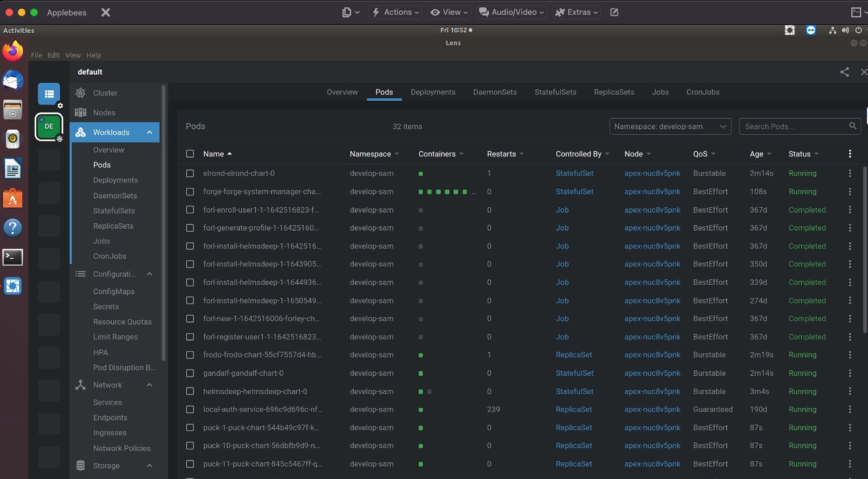Launch Firefox from the Ubuntu dock
The width and height of the screenshot is (868, 479).
pyautogui.click(x=13, y=51)
